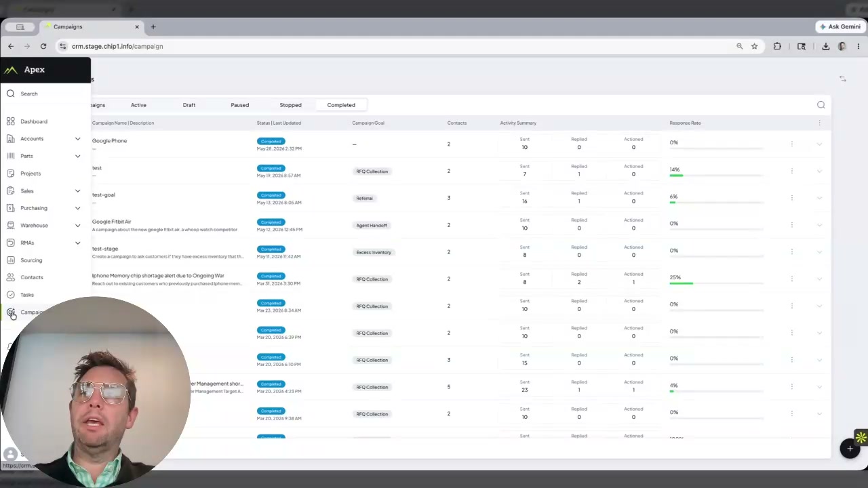Open the Campaigns browser tab
The width and height of the screenshot is (868, 488).
(91, 26)
